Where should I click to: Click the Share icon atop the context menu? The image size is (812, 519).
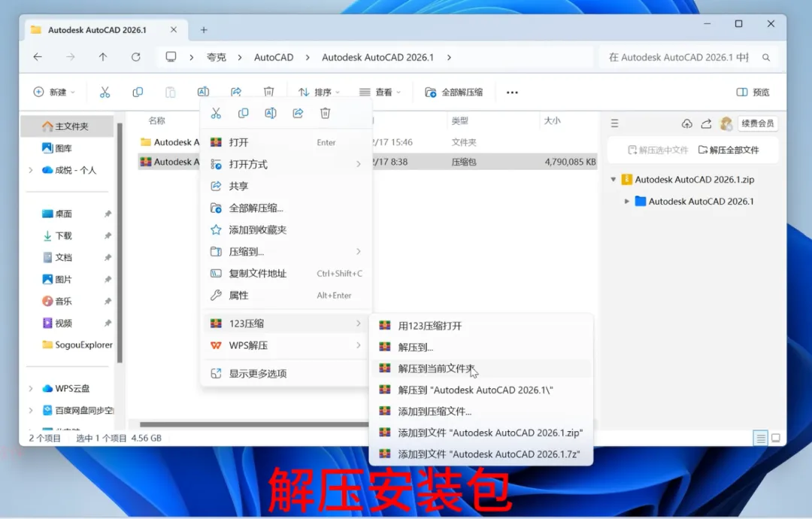coord(298,113)
